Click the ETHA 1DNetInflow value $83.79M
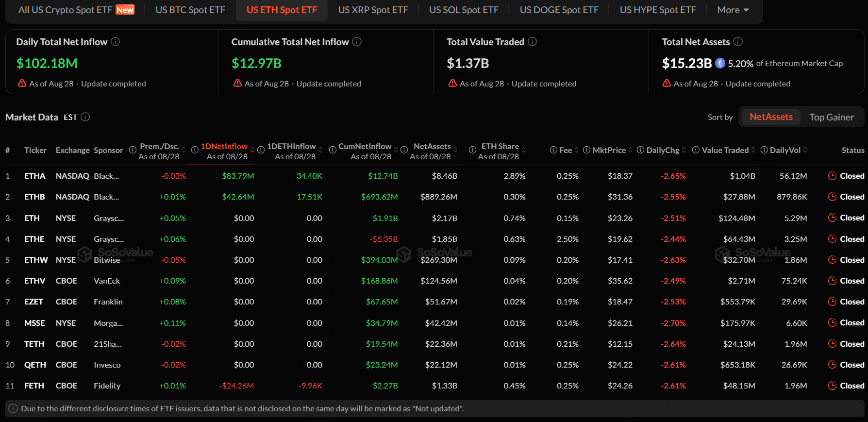 [238, 176]
